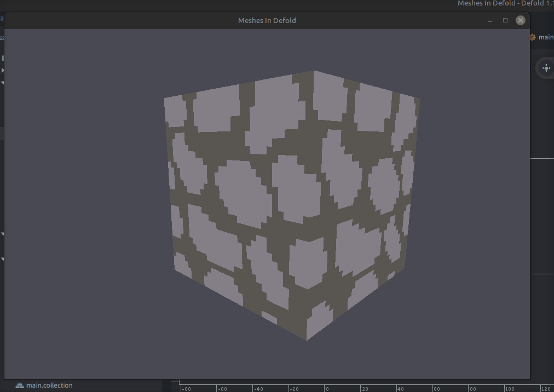Click the main.collection file icon

click(20, 385)
